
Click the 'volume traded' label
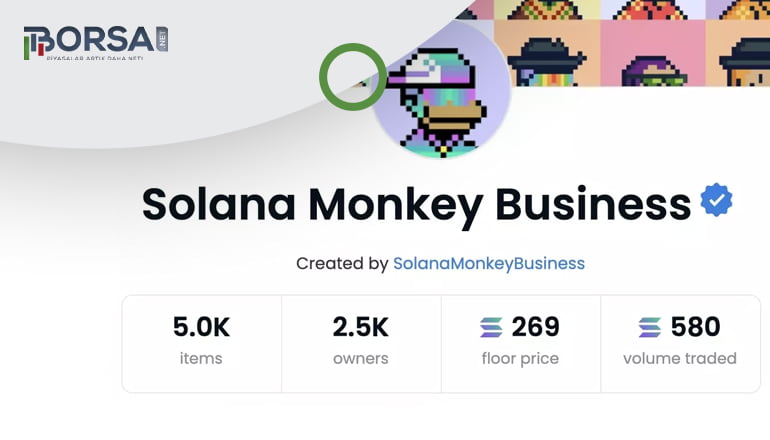pyautogui.click(x=680, y=358)
